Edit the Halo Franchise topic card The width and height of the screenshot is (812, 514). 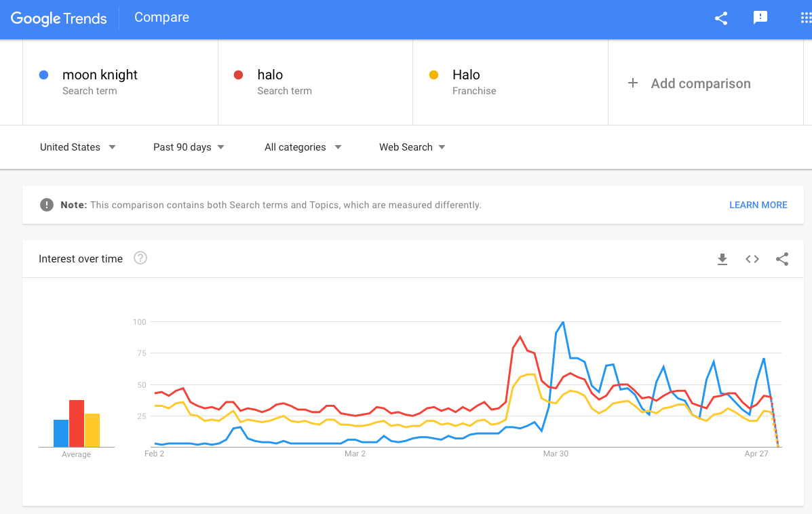(510, 82)
